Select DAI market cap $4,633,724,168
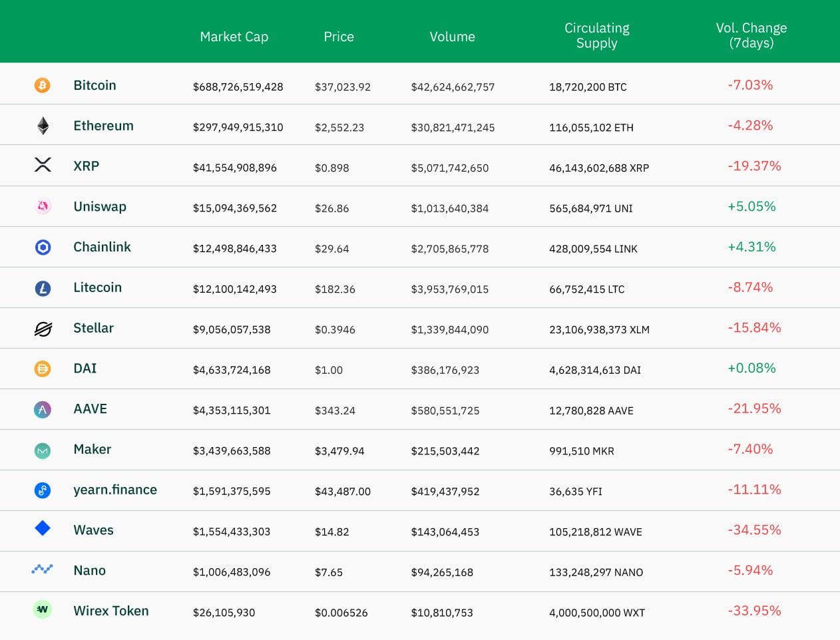 [232, 370]
